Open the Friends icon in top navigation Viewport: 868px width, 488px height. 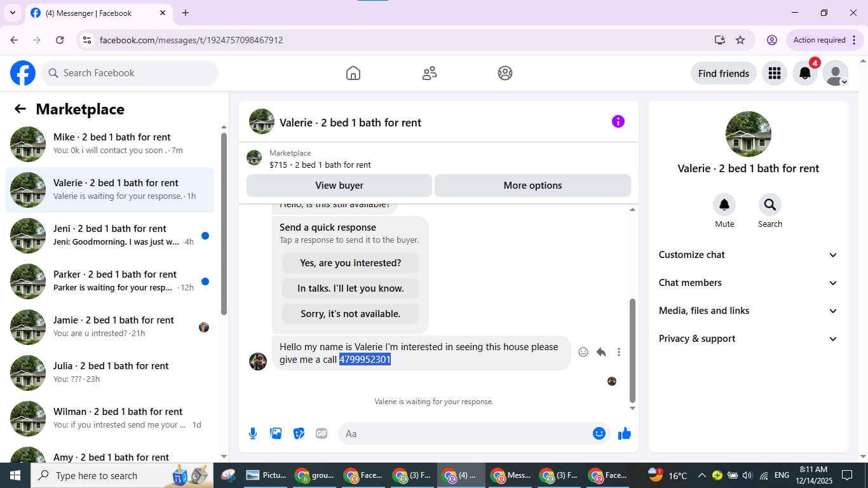[x=430, y=73]
